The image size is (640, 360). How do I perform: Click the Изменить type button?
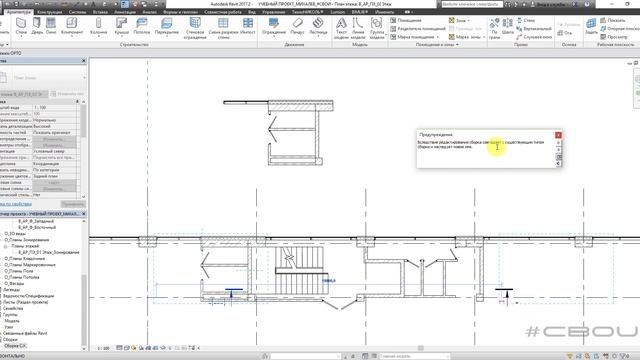68,94
